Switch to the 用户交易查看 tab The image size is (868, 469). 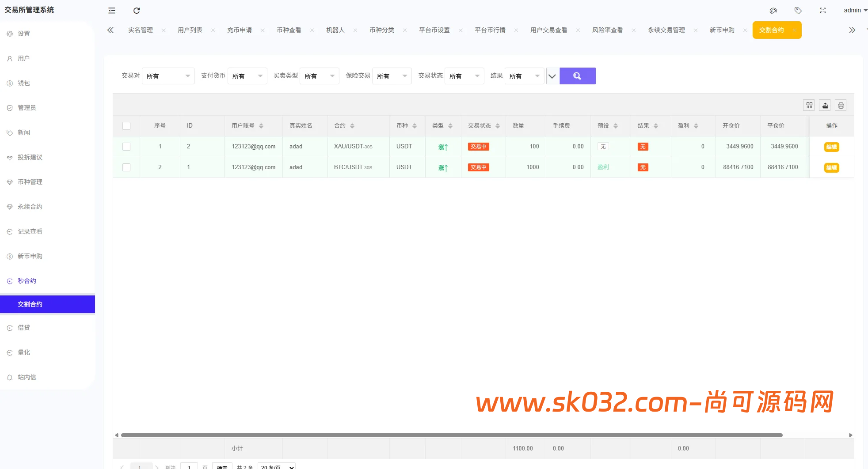[x=549, y=30]
